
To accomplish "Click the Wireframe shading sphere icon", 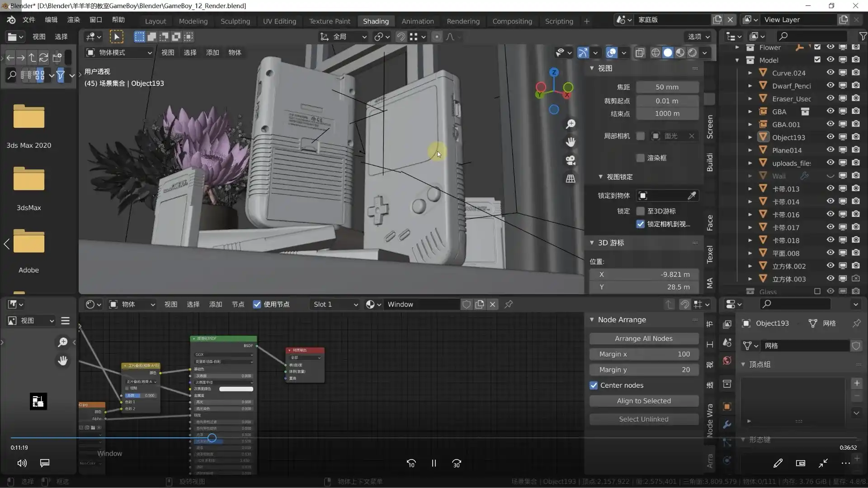I will (x=656, y=52).
